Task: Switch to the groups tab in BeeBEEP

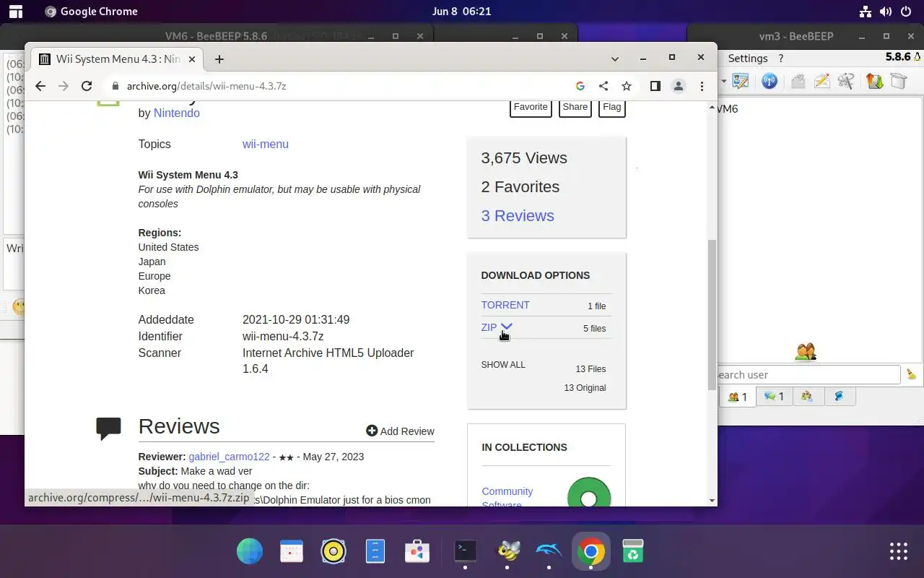Action: 807,397
